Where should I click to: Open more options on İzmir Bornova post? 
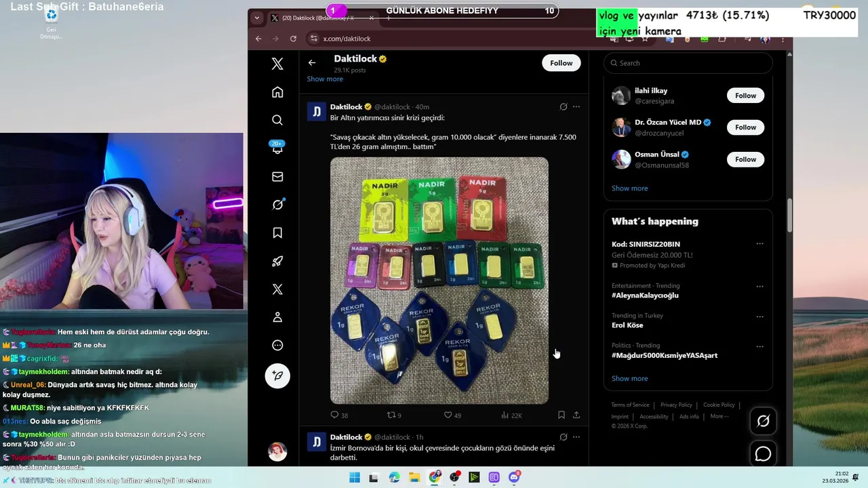point(576,437)
